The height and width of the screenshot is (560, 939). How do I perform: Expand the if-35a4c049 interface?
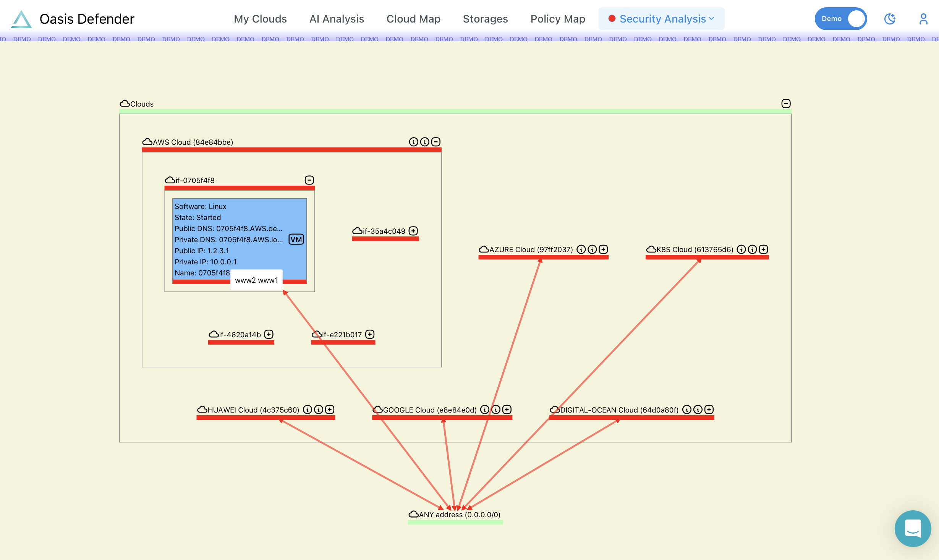pos(413,231)
